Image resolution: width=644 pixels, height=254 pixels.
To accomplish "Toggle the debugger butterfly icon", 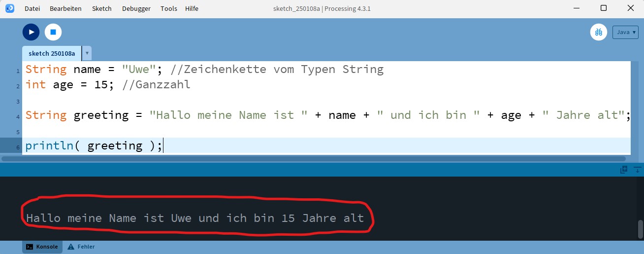I will [599, 32].
